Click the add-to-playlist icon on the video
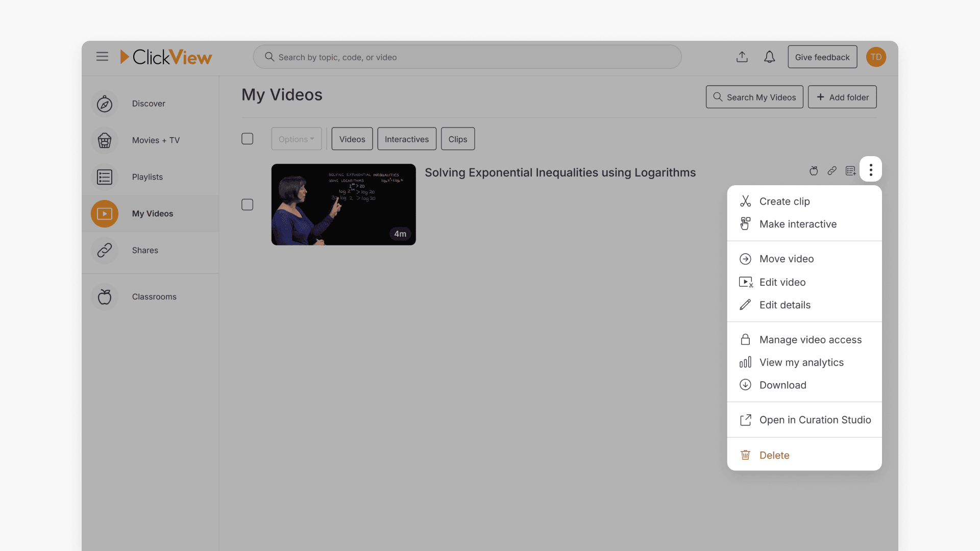 click(850, 170)
